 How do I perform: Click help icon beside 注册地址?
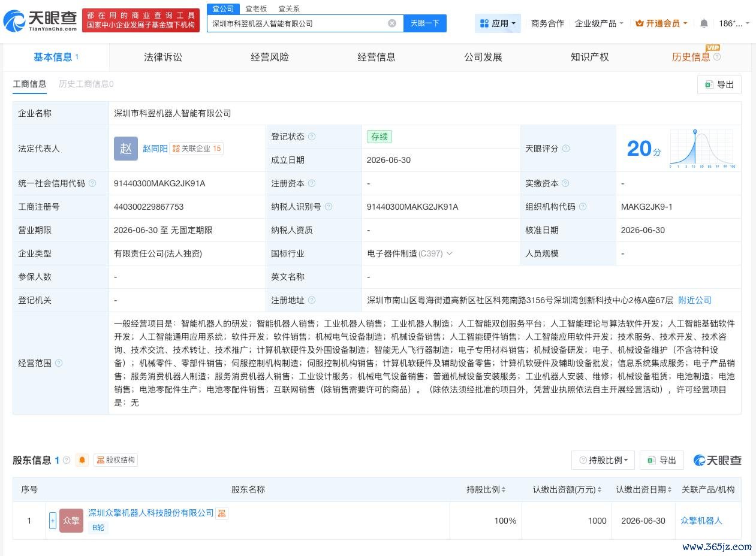coord(312,300)
